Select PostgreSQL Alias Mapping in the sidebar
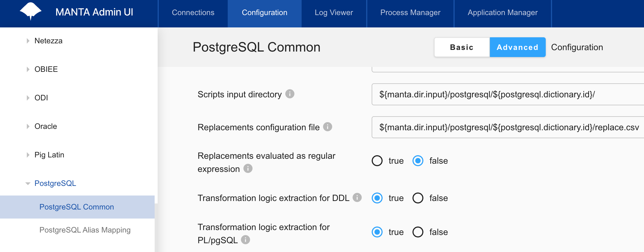 85,230
